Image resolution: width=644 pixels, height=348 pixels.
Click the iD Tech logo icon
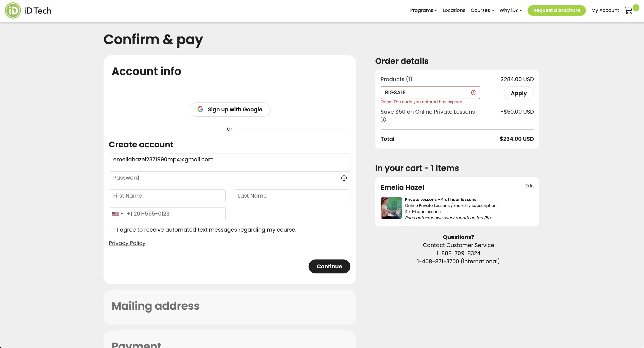(x=13, y=10)
